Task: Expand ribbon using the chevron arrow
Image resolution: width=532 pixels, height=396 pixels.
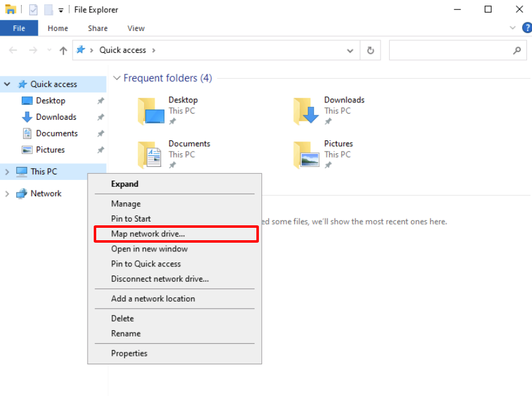Action: click(512, 28)
